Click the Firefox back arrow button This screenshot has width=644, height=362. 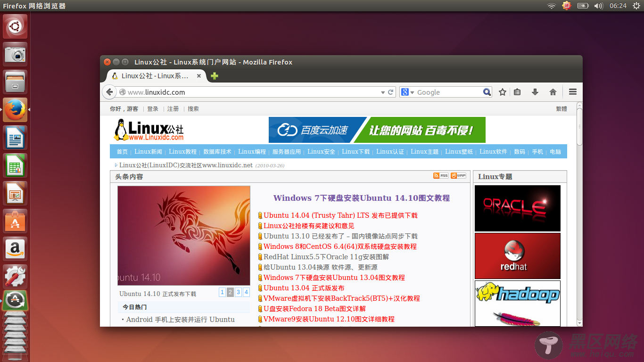coord(109,92)
